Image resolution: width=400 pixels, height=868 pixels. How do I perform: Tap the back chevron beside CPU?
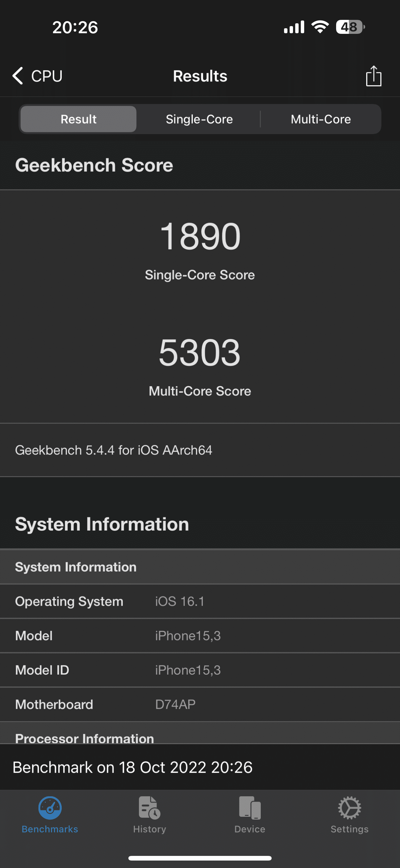(17, 75)
